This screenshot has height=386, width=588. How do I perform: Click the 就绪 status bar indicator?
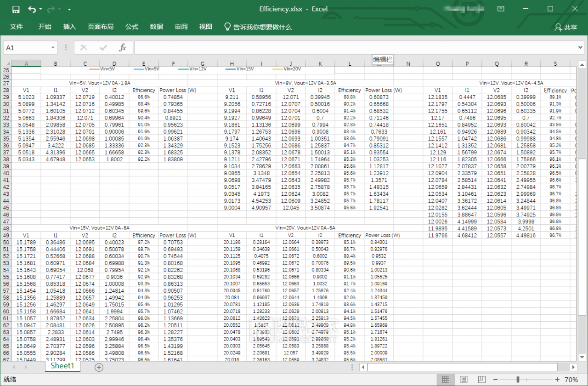click(x=10, y=380)
